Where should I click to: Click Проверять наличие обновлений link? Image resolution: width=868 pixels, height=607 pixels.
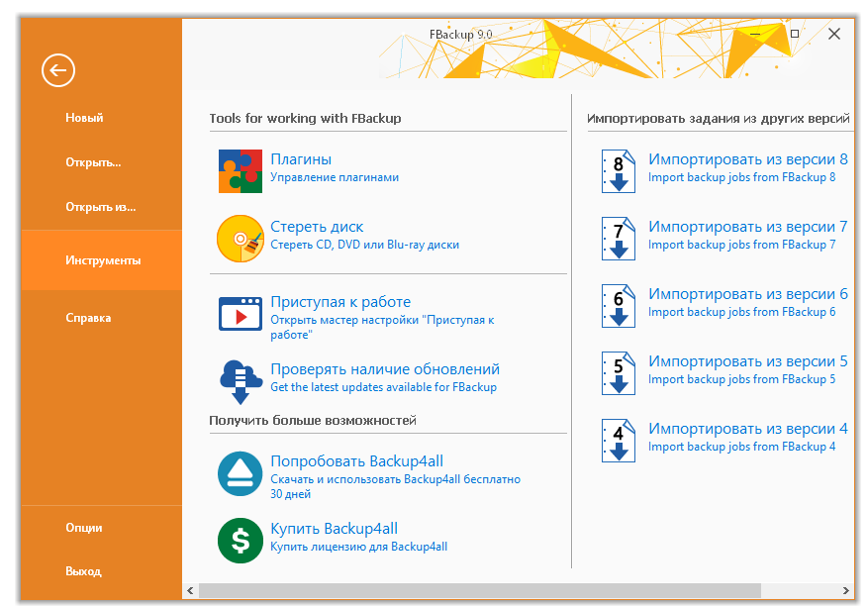coord(385,369)
